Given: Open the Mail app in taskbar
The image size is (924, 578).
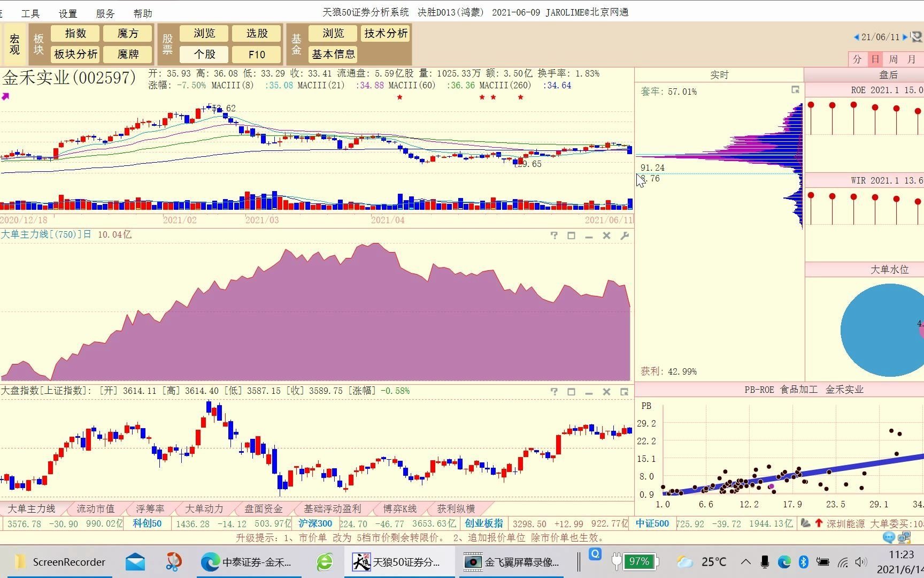Looking at the screenshot, I should click(x=135, y=562).
